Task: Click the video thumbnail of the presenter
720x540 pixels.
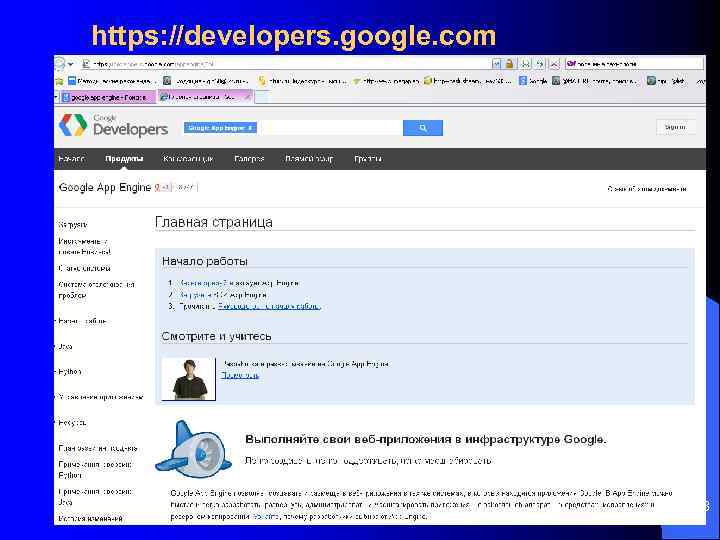Action: coord(189,379)
